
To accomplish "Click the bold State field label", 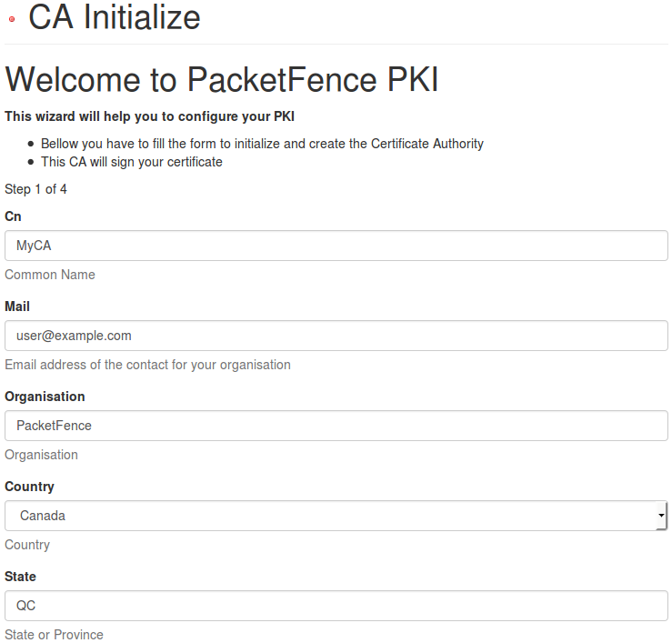I will (x=20, y=577).
